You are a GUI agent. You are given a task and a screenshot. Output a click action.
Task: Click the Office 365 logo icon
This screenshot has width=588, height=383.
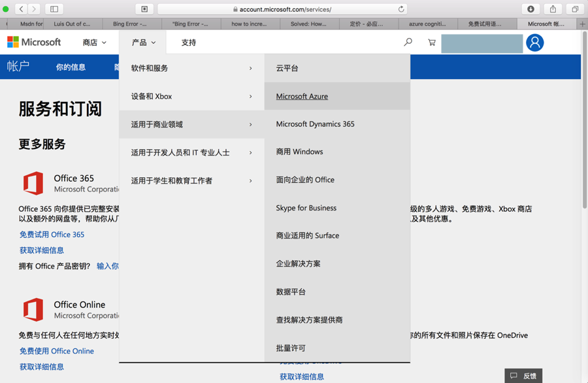pos(33,183)
